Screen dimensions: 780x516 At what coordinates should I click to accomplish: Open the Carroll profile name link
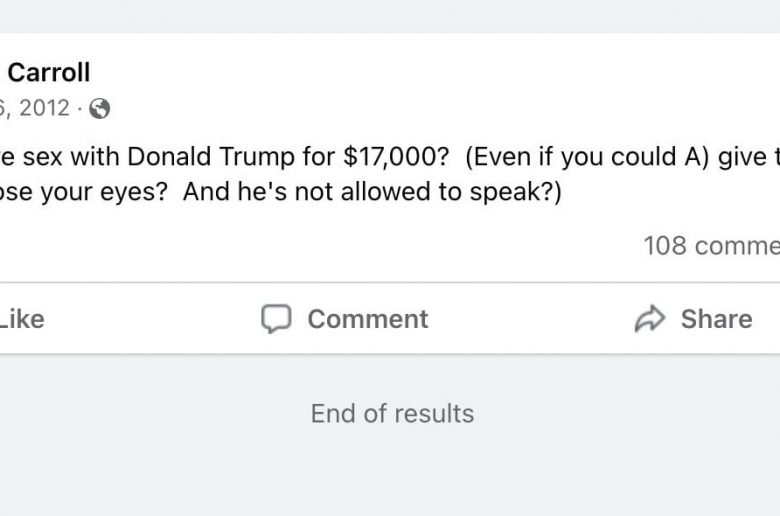click(x=48, y=72)
